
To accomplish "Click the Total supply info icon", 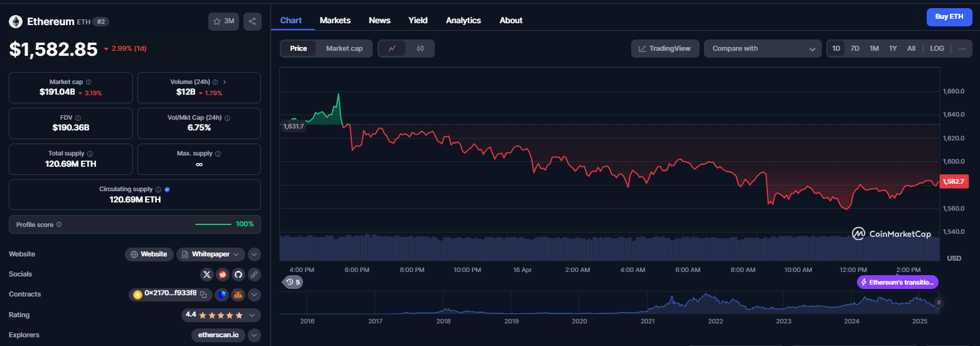I will click(90, 154).
